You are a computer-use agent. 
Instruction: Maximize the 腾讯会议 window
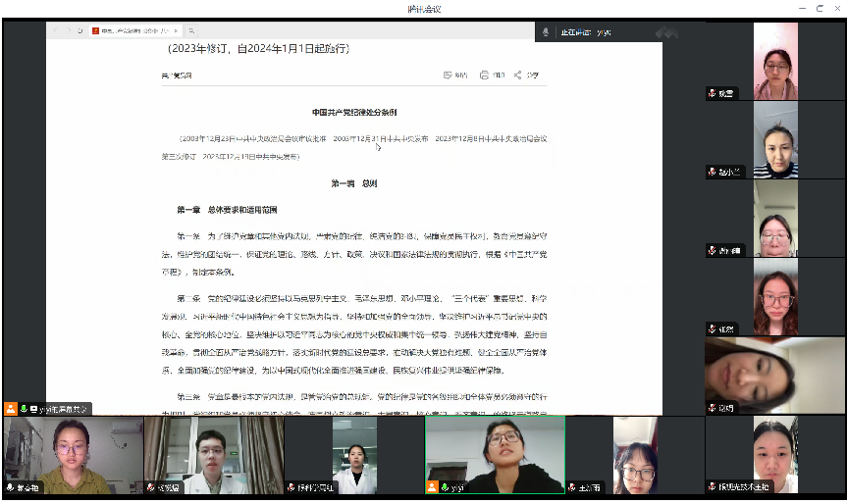(820, 8)
